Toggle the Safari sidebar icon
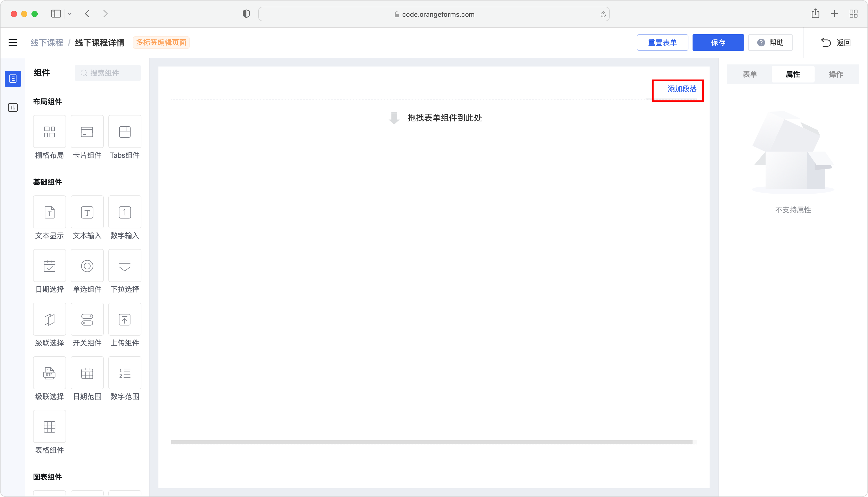868x497 pixels. [56, 14]
